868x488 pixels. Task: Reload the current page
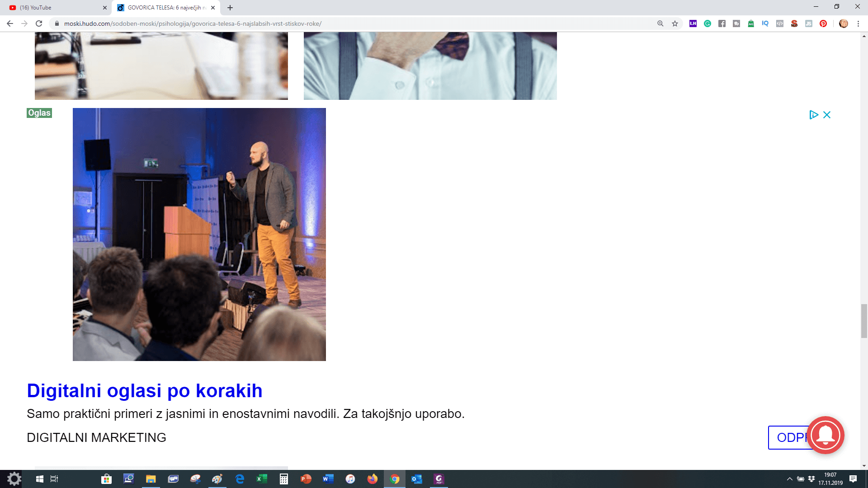pyautogui.click(x=39, y=23)
